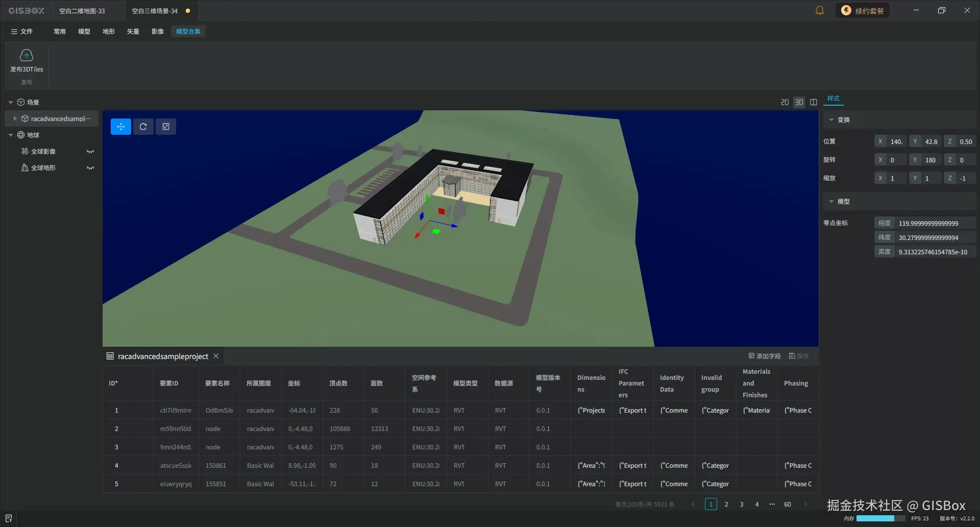The width and height of the screenshot is (980, 527).
Task: Open the 影像 ribbon tab
Action: pos(158,32)
